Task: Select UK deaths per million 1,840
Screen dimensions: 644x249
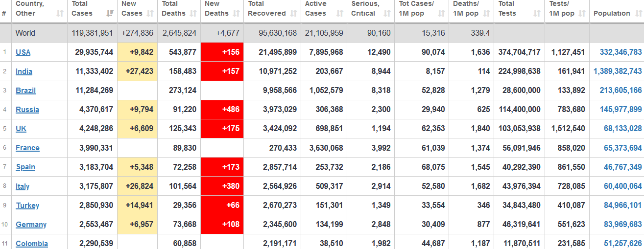Action: (x=480, y=129)
